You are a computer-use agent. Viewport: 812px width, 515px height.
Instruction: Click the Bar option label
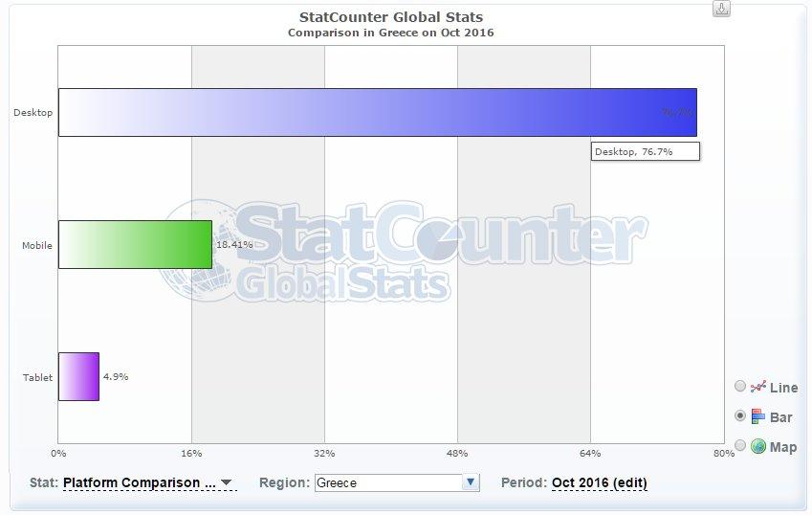[781, 417]
